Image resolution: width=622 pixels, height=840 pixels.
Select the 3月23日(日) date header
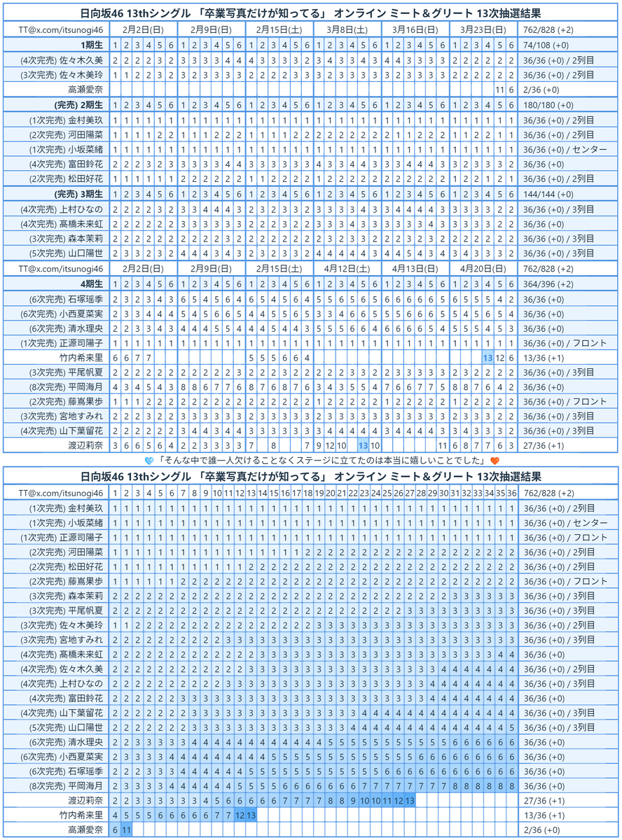click(x=484, y=30)
